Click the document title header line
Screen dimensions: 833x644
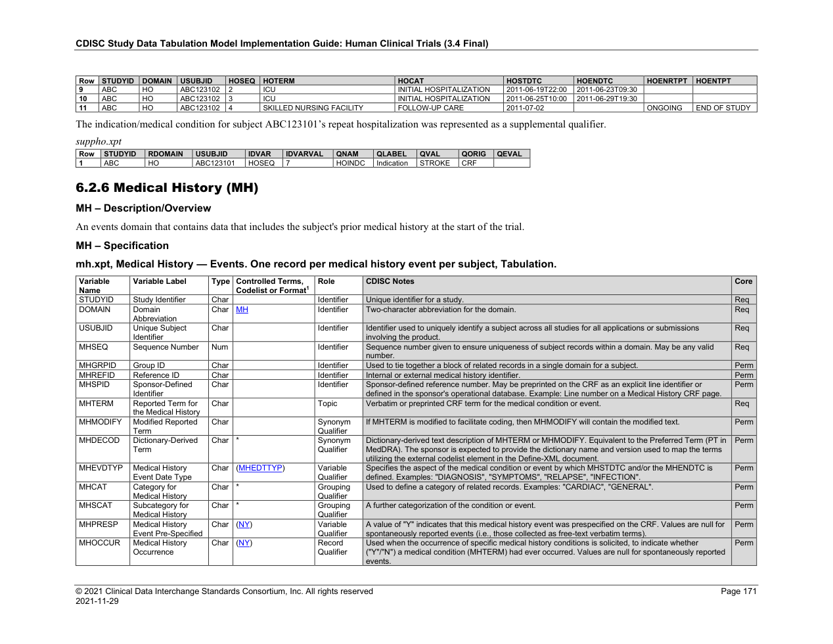click(282, 44)
